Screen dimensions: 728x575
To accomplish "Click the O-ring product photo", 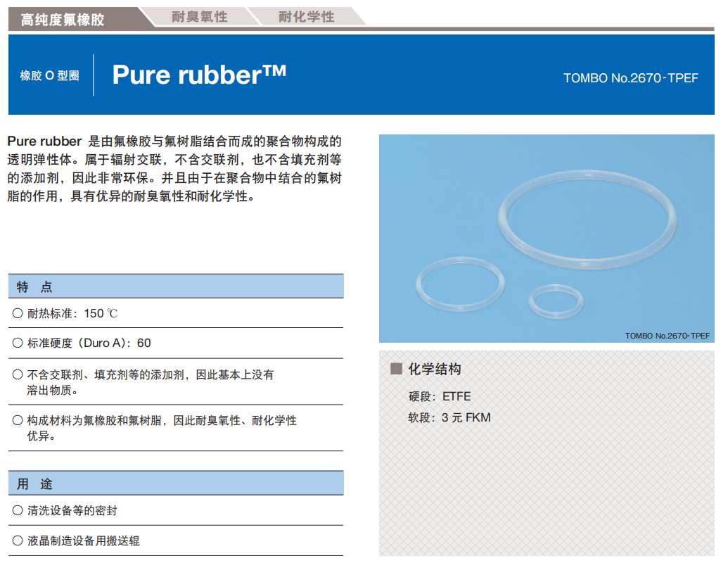I will [x=547, y=239].
